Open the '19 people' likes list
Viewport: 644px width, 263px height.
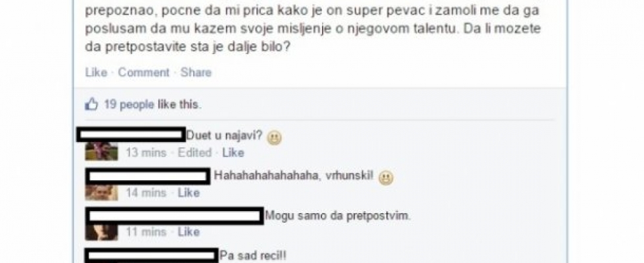point(129,105)
